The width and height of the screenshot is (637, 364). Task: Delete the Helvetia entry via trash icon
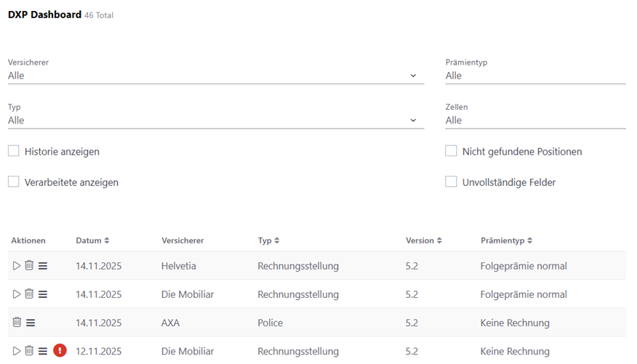point(29,266)
